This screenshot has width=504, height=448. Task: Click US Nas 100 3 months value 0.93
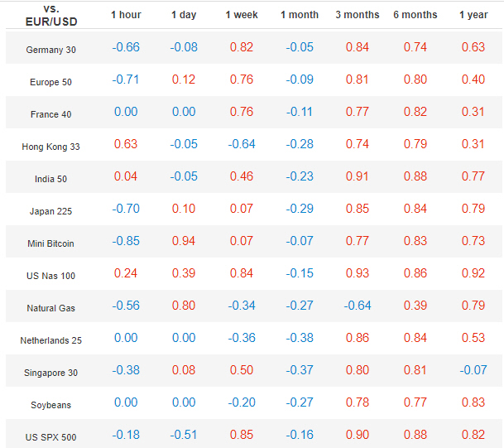coord(358,273)
